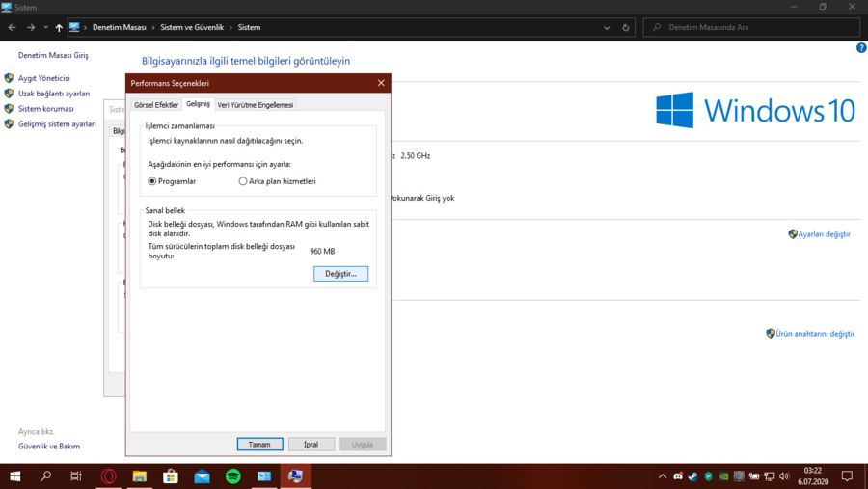
Task: Click the 960 MB paging file value
Action: [x=322, y=252]
